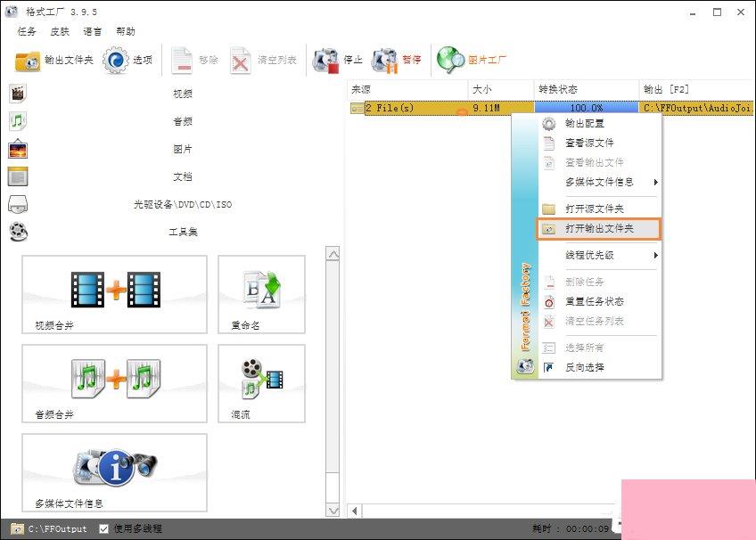Viewport: 756px width, 540px height.
Task: Toggle the 使用多线程 checkbox
Action: point(103,528)
